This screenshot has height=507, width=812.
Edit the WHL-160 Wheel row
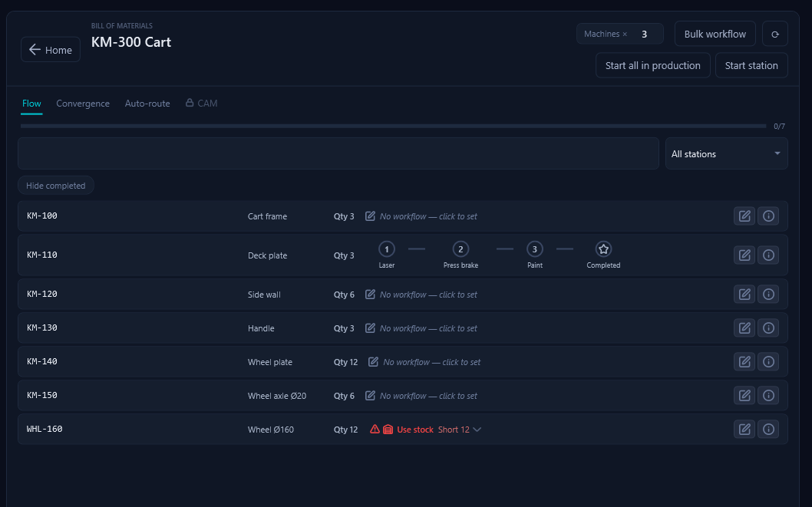(x=744, y=429)
